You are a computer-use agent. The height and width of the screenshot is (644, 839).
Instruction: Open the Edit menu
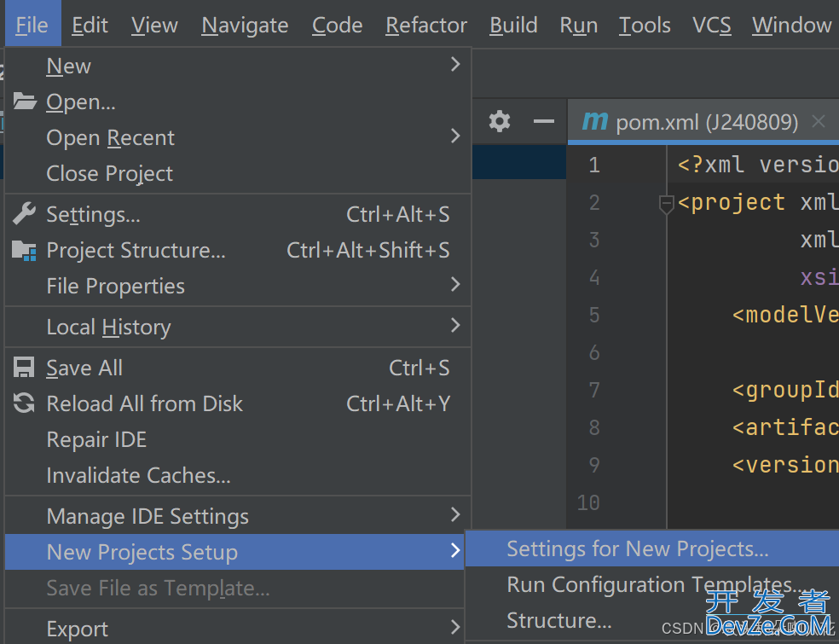coord(90,25)
